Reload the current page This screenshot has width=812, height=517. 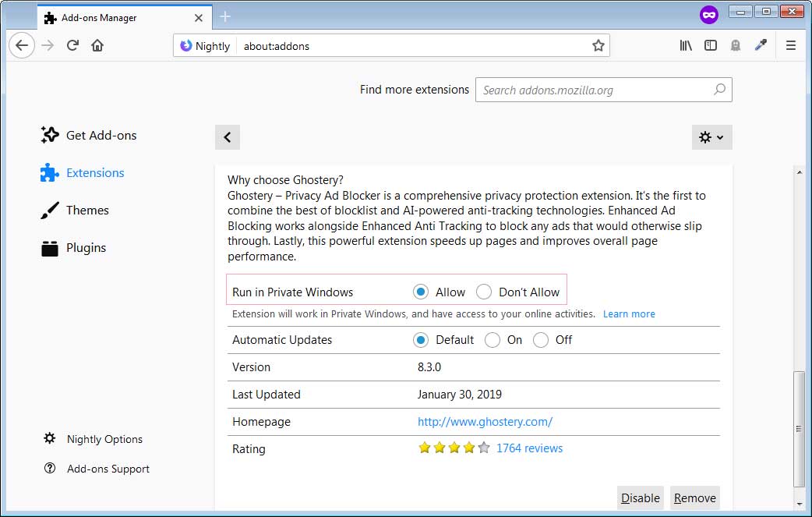coord(72,46)
